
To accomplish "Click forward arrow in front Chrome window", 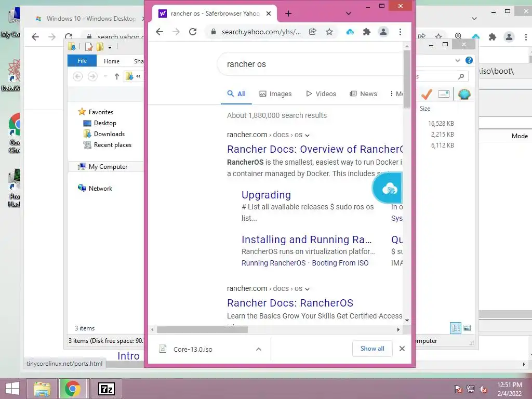I will pyautogui.click(x=176, y=32).
